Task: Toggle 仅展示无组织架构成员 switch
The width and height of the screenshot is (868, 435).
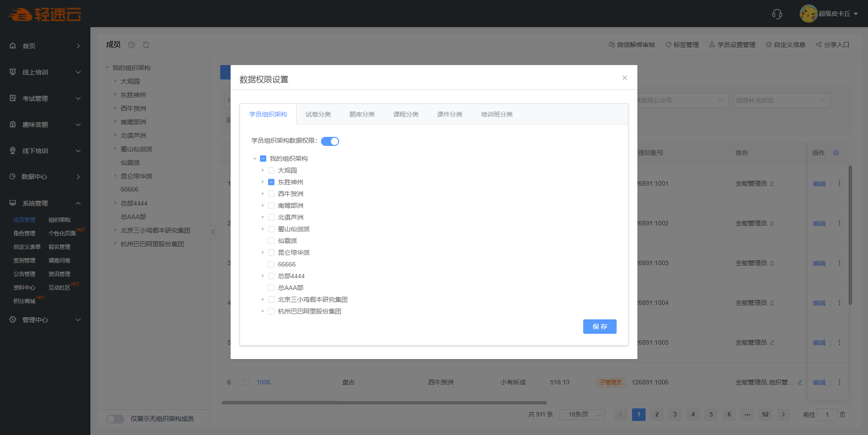Action: (115, 419)
